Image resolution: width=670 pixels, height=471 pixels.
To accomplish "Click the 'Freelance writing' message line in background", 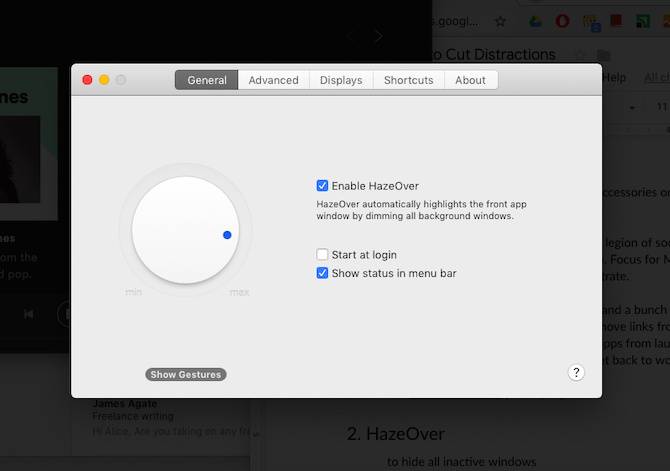I will click(x=133, y=416).
